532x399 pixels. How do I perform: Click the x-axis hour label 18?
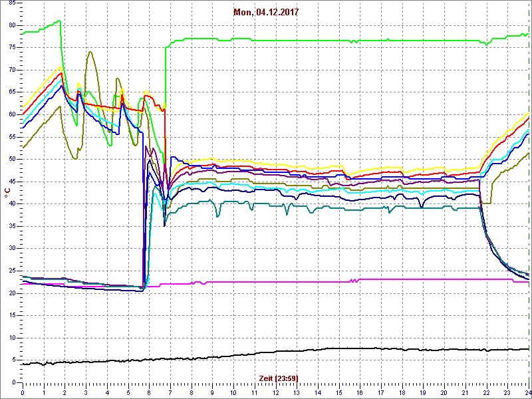pos(402,392)
